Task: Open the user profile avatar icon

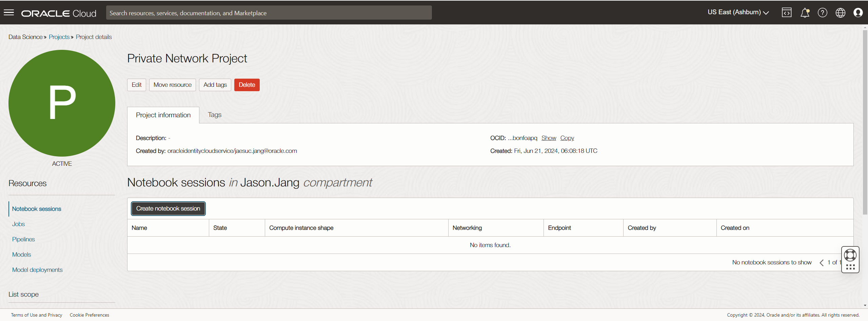Action: tap(858, 13)
